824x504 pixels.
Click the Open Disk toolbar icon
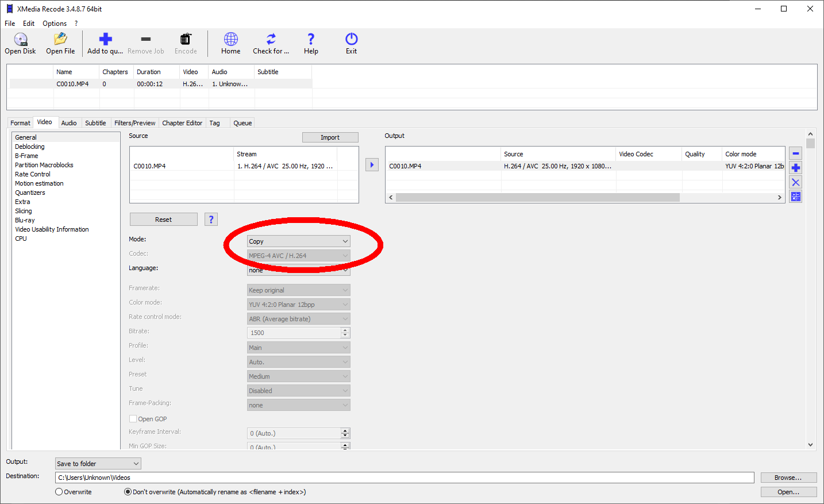(21, 39)
